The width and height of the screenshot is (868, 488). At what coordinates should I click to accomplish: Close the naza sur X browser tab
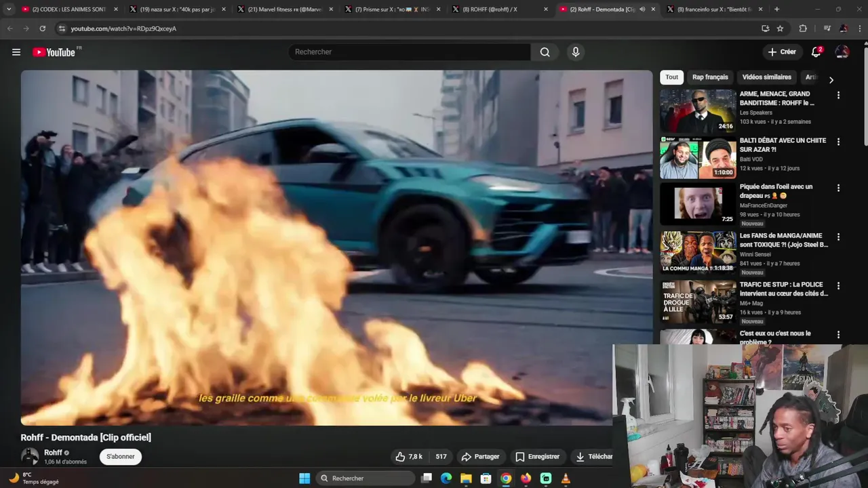click(224, 9)
